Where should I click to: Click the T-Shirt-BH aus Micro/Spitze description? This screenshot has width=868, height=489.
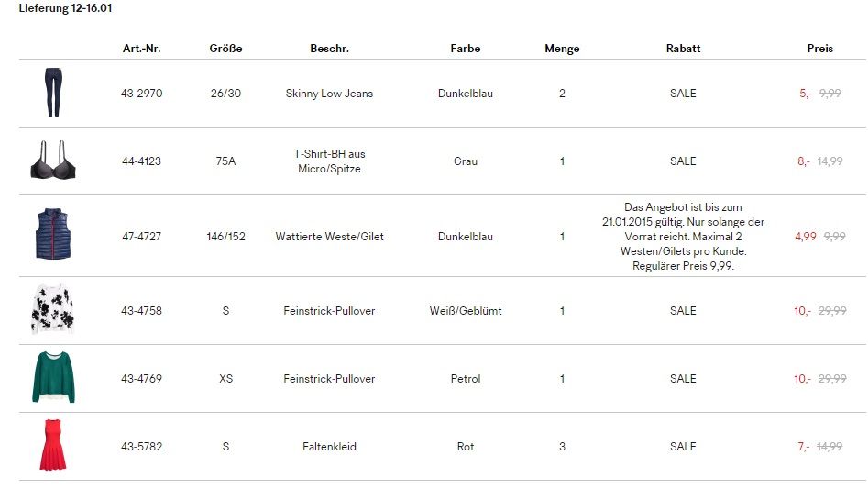click(329, 161)
